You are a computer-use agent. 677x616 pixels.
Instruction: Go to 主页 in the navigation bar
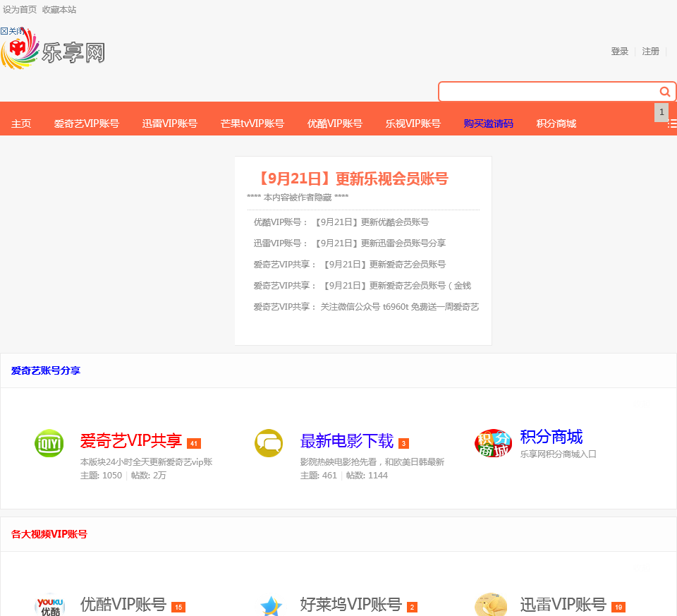coord(21,123)
